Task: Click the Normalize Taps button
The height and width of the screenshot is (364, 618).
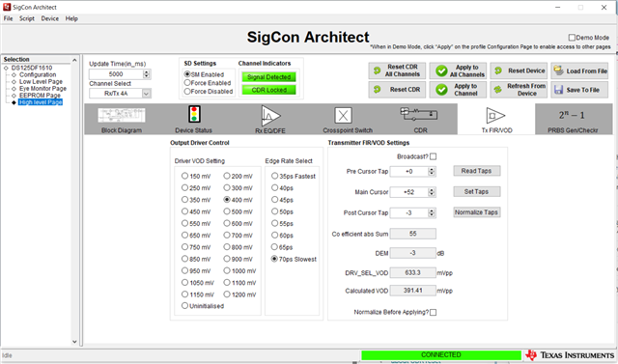Action: pos(476,212)
